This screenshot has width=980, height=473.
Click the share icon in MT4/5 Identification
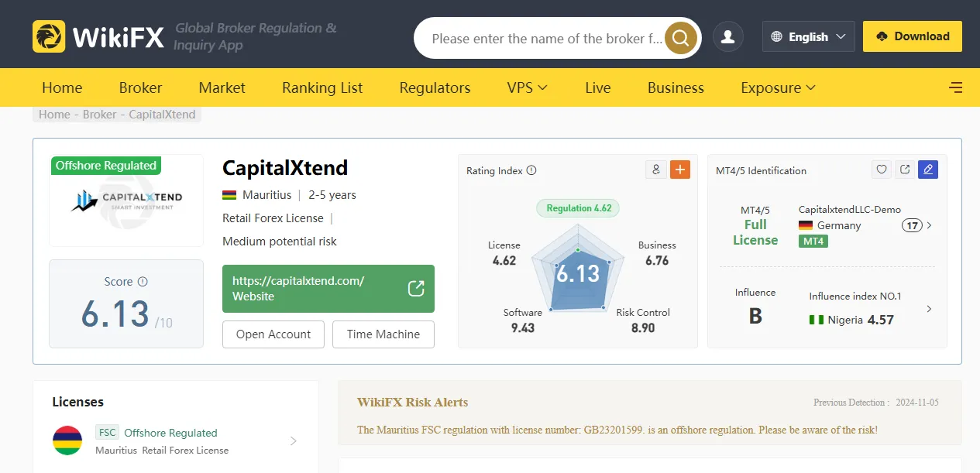904,169
